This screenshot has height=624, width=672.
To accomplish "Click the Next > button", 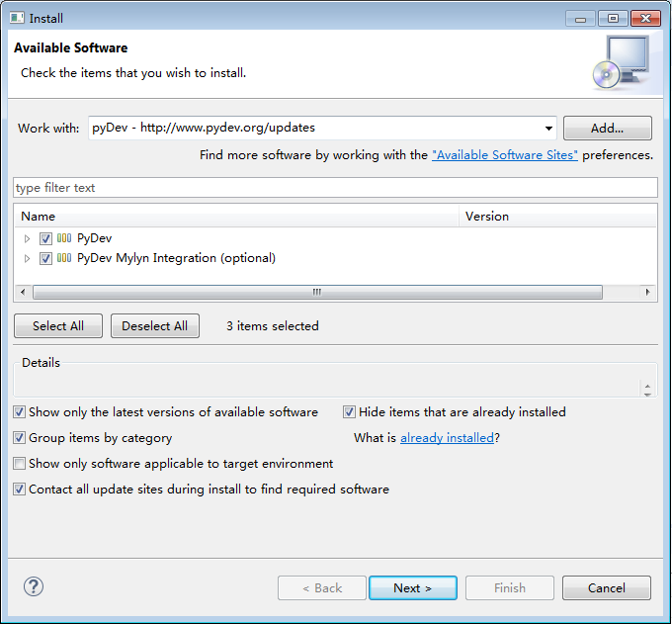I will pos(413,588).
